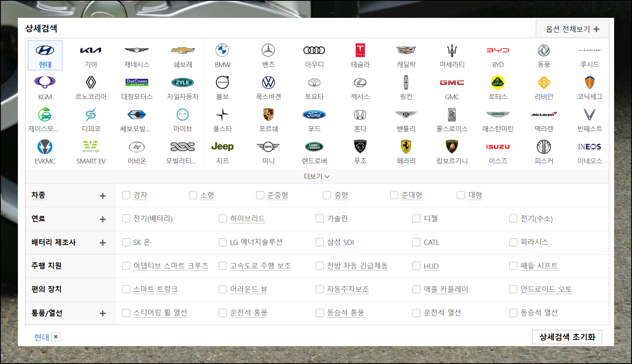Expand the 차종 filter row
The height and width of the screenshot is (364, 632).
coord(103,196)
